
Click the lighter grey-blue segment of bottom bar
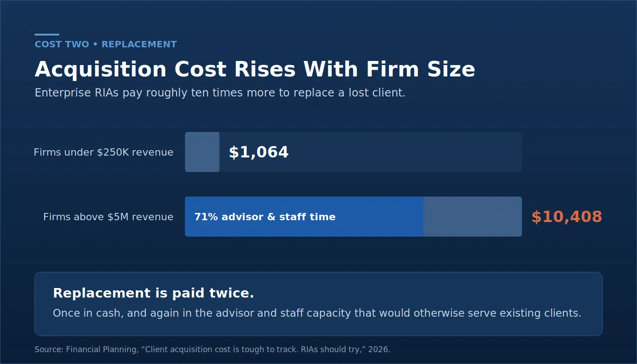[x=473, y=217]
